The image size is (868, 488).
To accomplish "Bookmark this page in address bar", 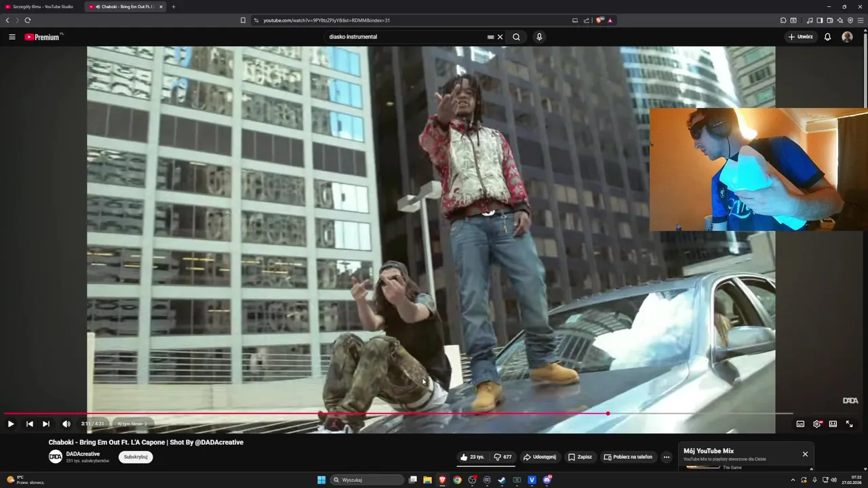I will click(243, 20).
